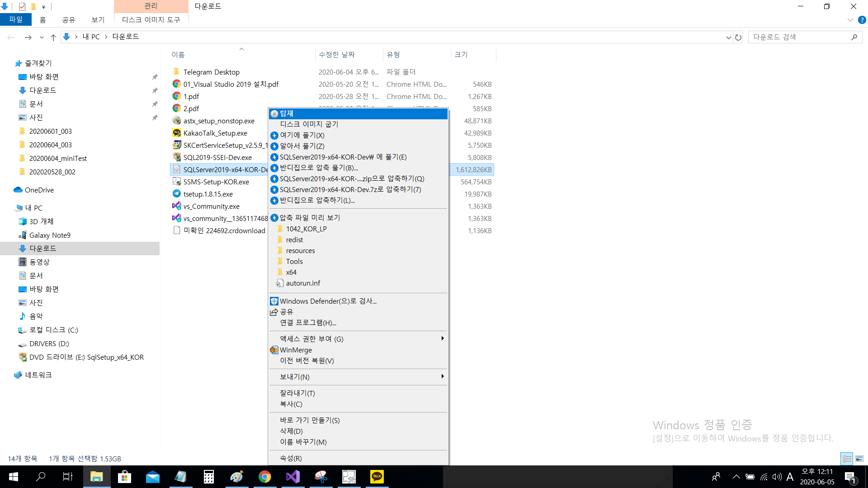Open Visual Studio from the taskbar

293,477
